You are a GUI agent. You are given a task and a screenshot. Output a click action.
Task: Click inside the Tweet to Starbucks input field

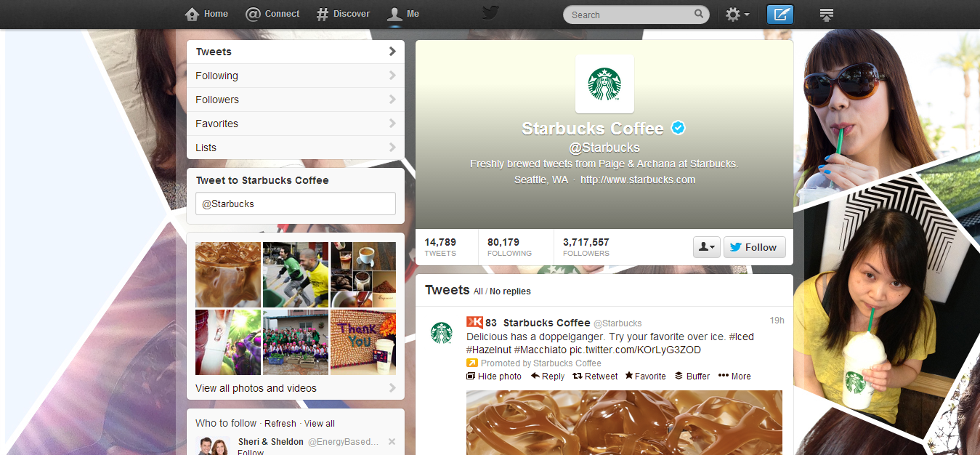(x=295, y=204)
